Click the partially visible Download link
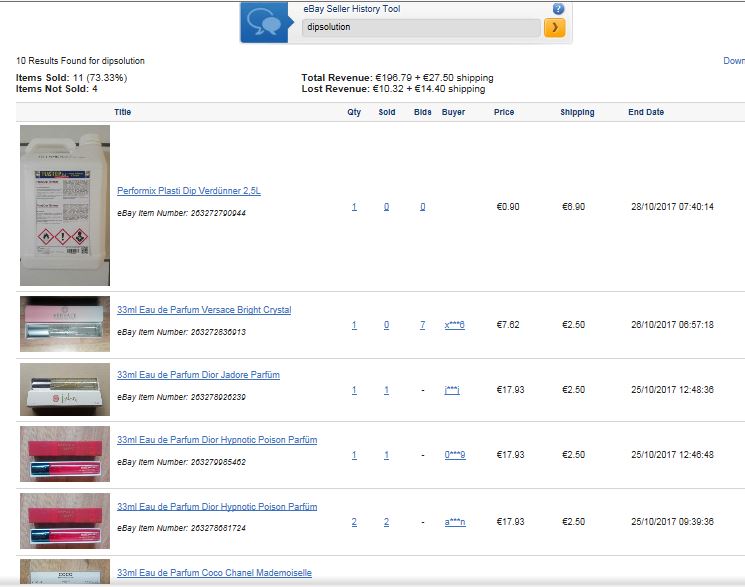Screen dimensions: 745x587 click(x=734, y=61)
